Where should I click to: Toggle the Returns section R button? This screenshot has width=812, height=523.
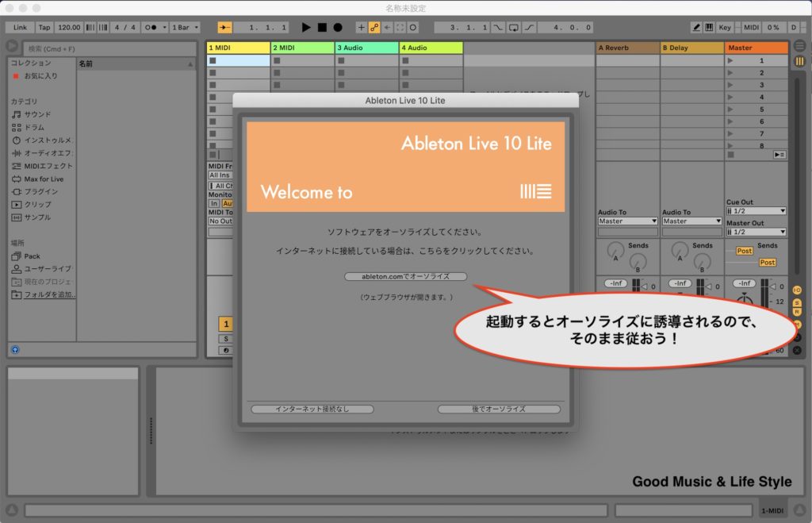pyautogui.click(x=797, y=312)
